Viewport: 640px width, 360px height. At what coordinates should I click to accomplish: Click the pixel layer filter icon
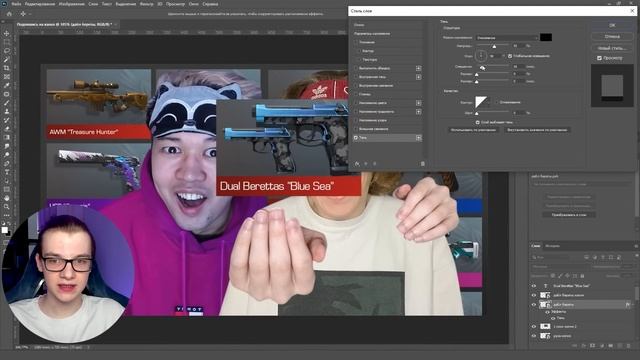[587, 257]
